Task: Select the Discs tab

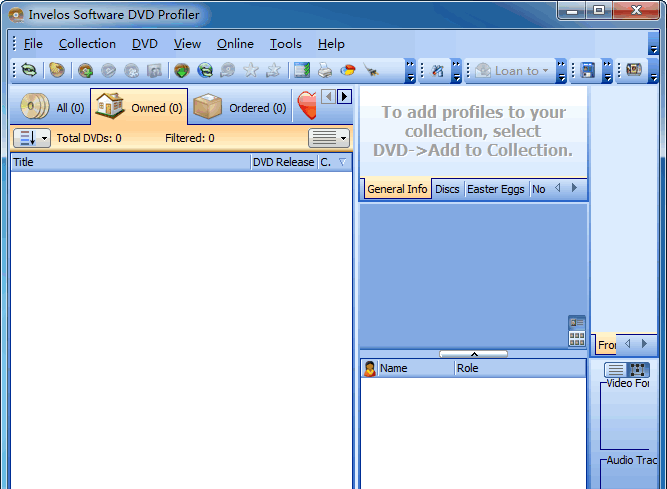Action: pos(448,189)
